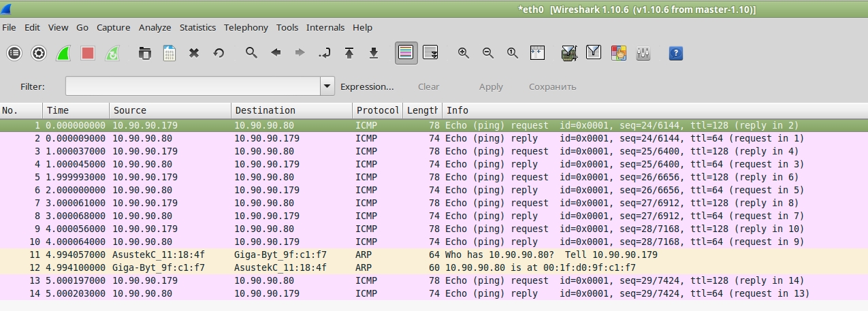Open the Analyze menu
868x311 pixels.
tap(155, 27)
